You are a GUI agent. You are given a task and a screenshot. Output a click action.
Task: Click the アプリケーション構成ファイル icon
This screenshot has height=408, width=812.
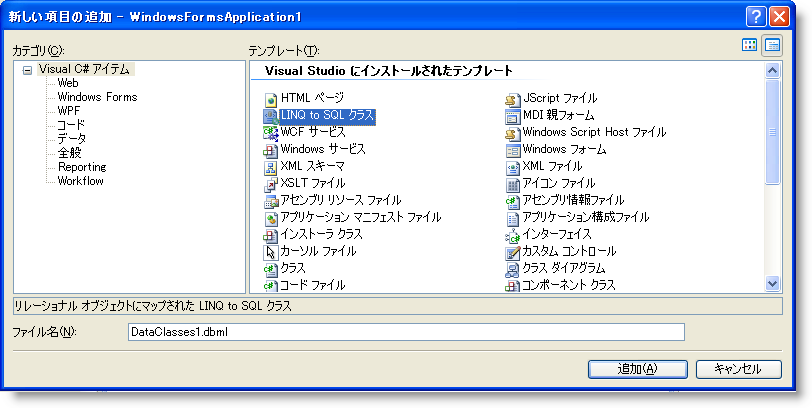[x=513, y=219]
